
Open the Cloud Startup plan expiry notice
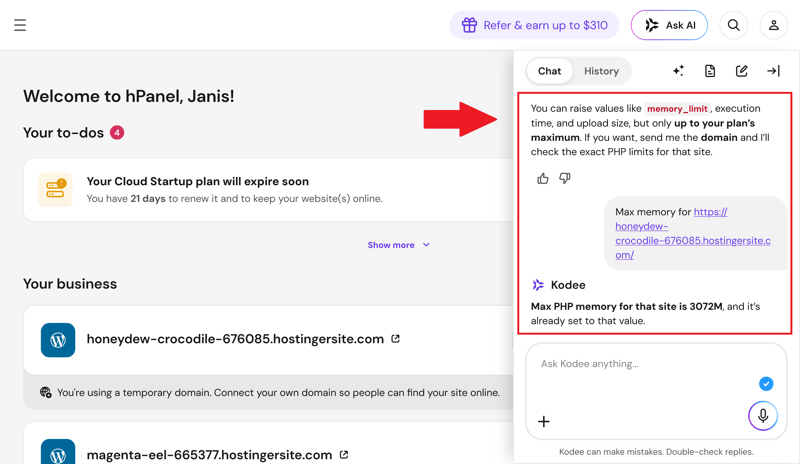coord(268,189)
